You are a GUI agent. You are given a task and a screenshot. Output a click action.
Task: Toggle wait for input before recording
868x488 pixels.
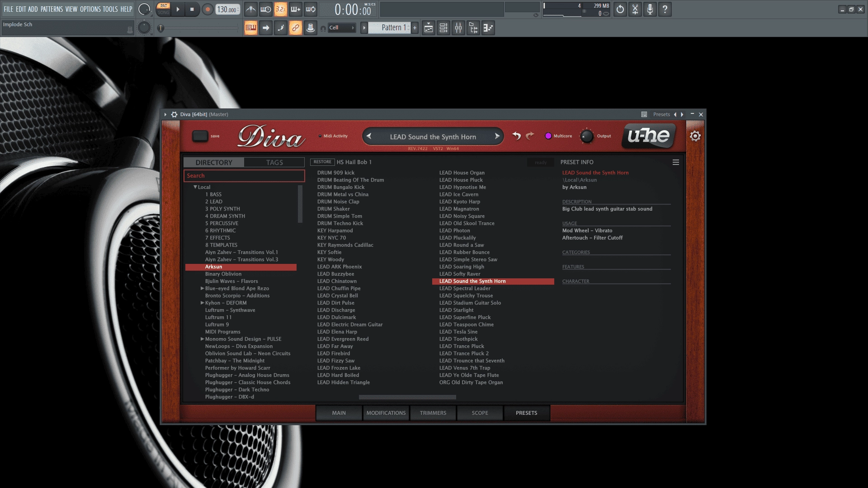[266, 9]
